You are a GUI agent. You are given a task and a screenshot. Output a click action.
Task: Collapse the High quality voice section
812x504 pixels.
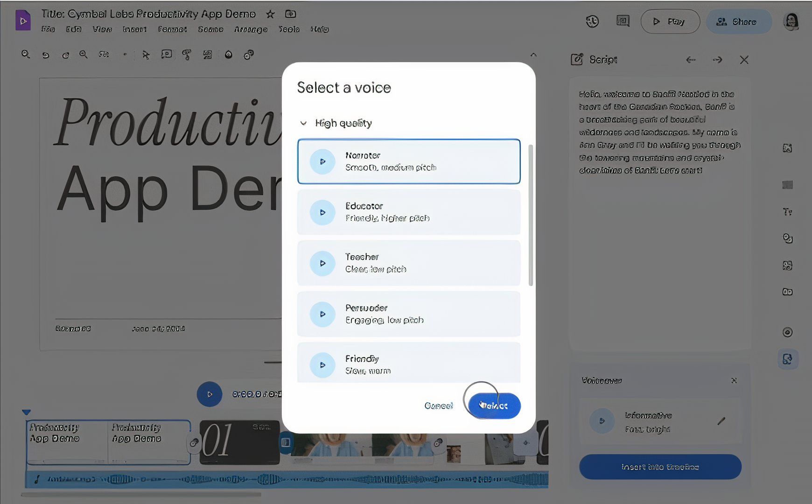pos(303,123)
